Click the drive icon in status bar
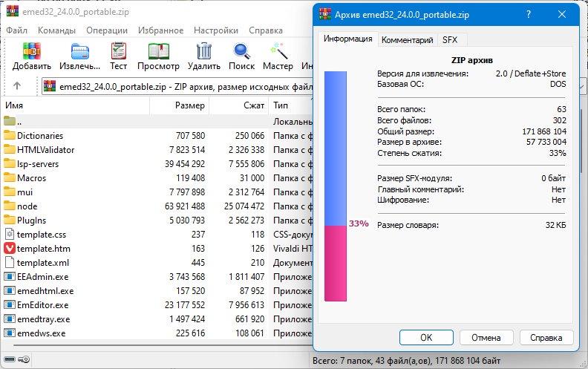Screen dimensions: 588x369 pyautogui.click(x=10, y=359)
